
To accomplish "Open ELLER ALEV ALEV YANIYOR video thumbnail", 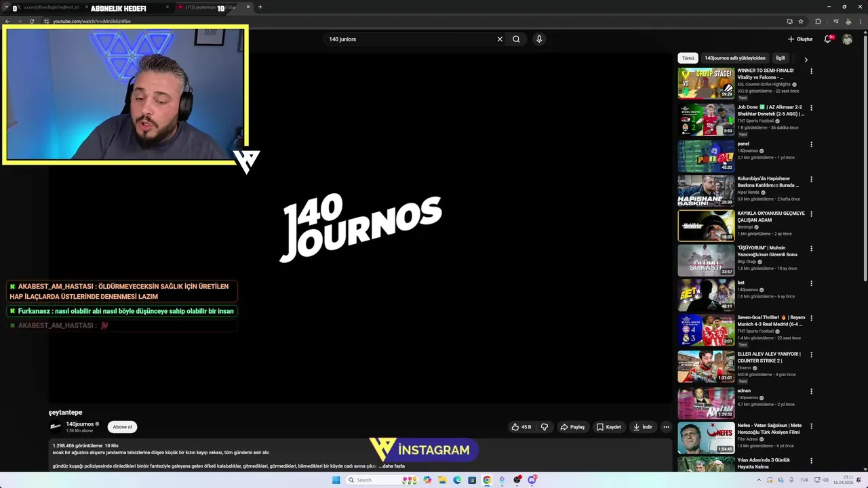I will (x=706, y=367).
